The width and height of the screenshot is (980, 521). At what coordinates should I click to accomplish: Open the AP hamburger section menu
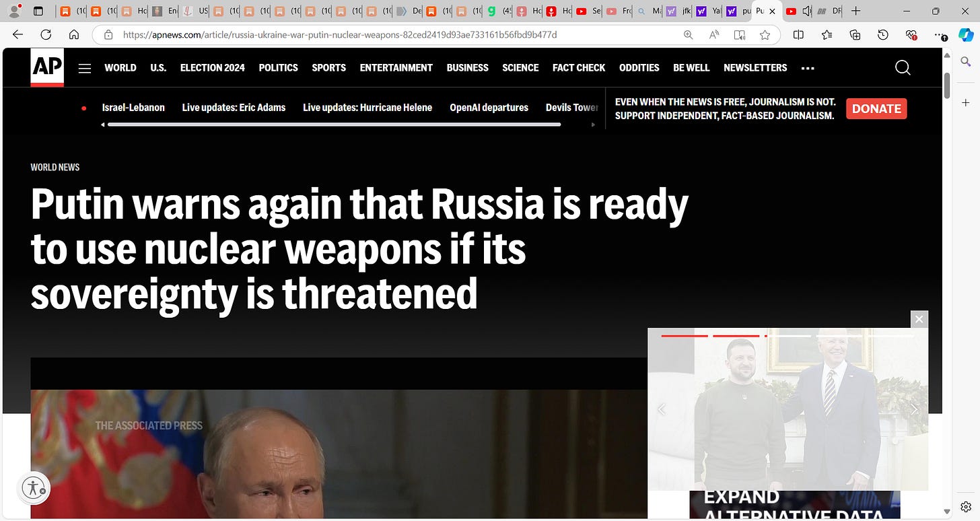tap(84, 68)
